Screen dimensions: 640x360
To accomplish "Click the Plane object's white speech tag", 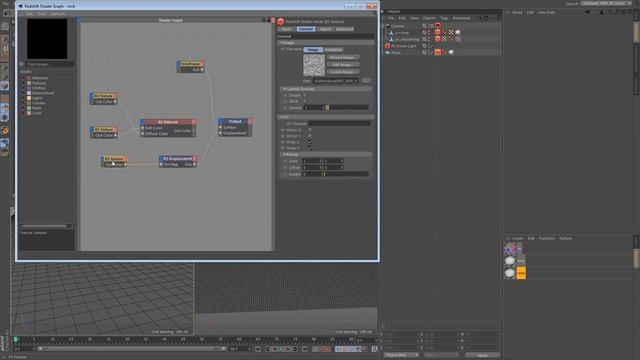I will 451,52.
